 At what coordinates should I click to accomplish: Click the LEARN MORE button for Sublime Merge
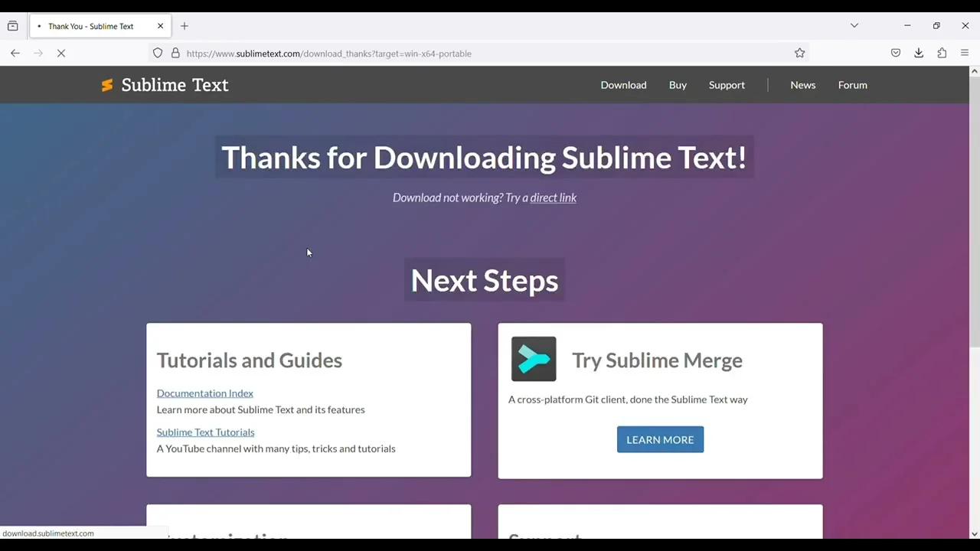(x=660, y=439)
